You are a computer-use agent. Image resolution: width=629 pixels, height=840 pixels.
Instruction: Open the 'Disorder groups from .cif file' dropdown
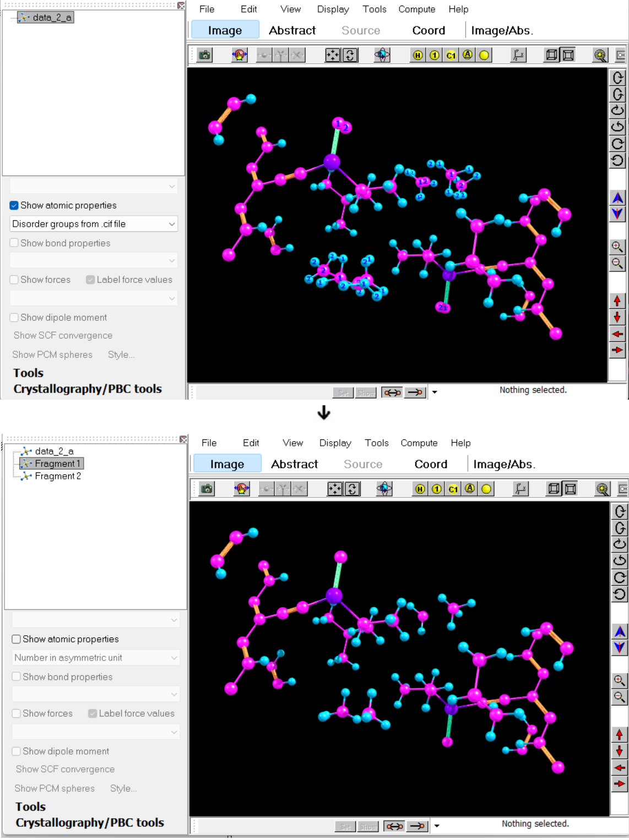pos(94,224)
